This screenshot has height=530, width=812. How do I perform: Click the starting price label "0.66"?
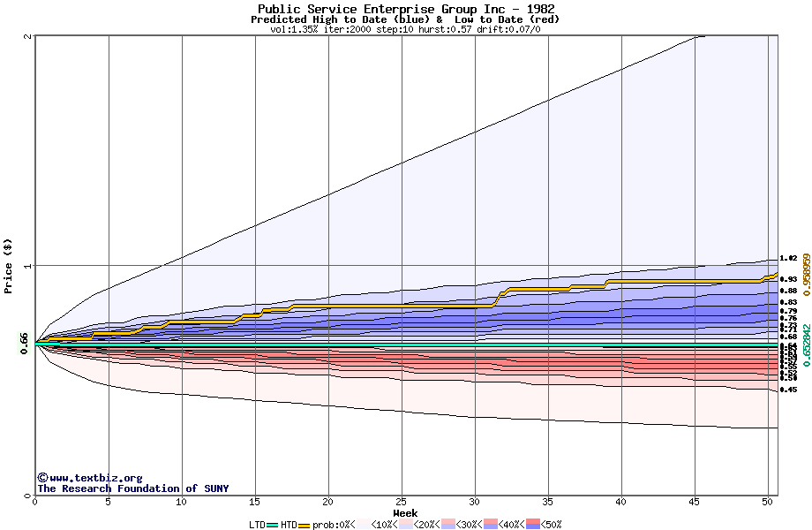click(x=24, y=344)
